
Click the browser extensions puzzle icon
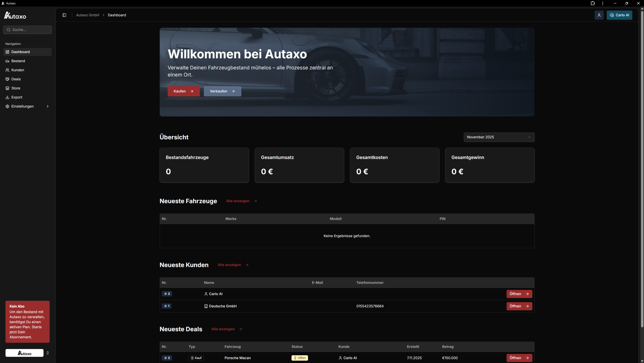[593, 3]
